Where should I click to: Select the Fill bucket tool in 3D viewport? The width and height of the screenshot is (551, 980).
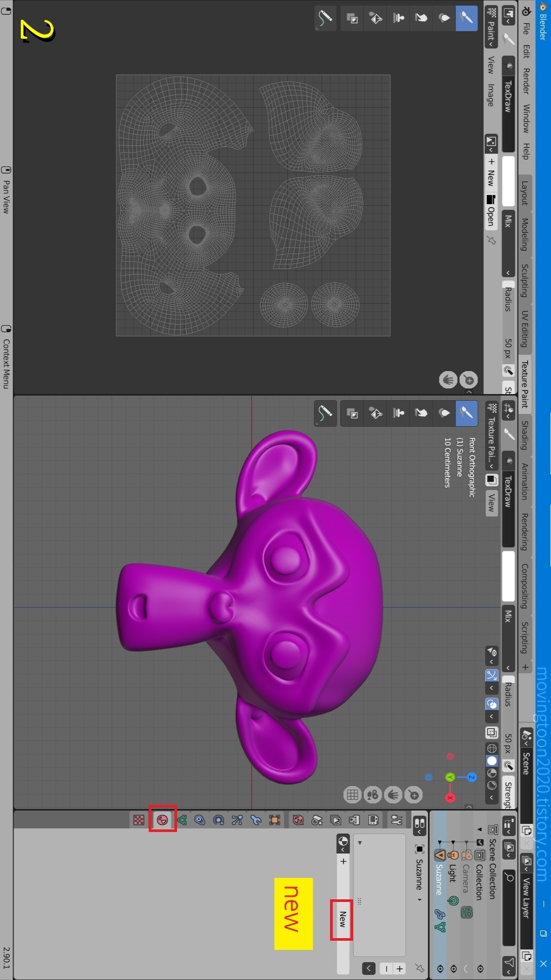pyautogui.click(x=375, y=413)
